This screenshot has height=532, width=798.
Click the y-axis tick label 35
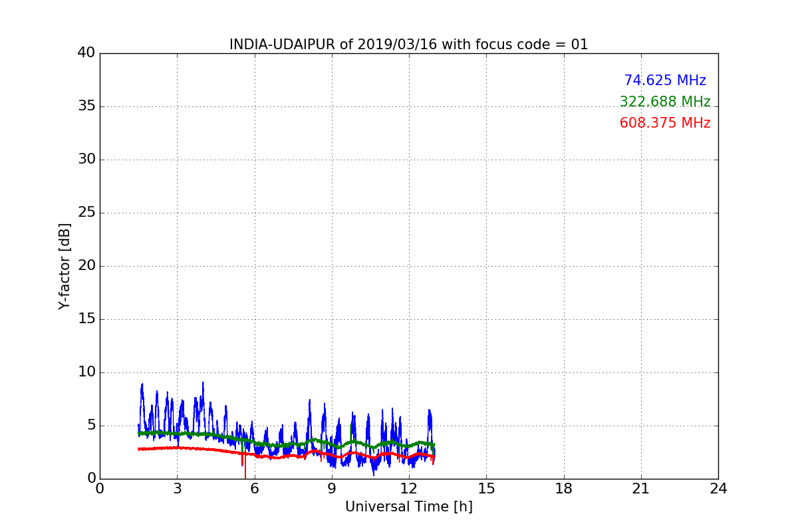[86, 106]
